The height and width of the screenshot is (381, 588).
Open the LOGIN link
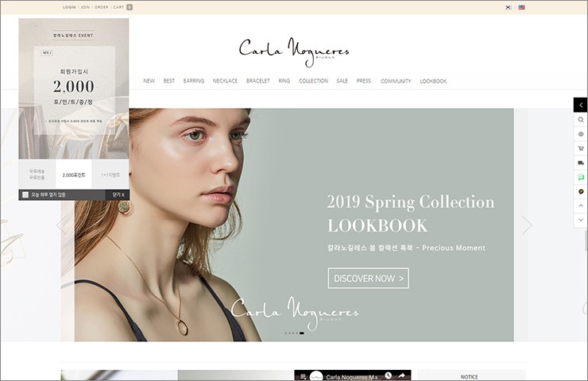pyautogui.click(x=69, y=7)
